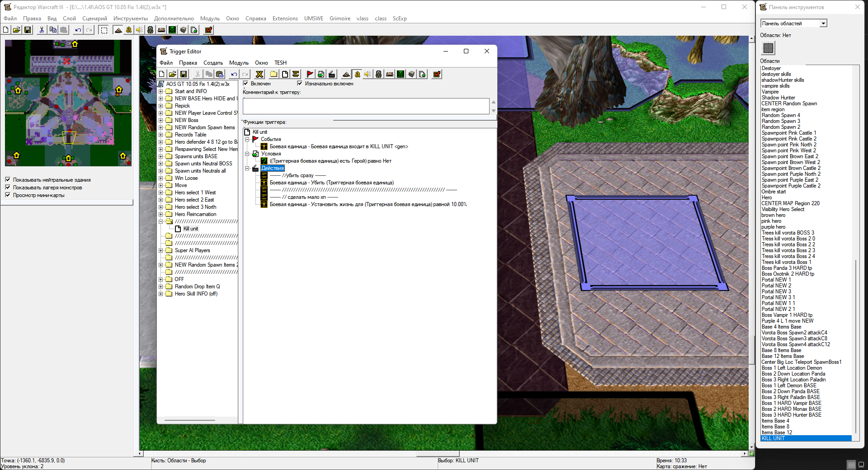
Task: Open the 'Панель областей' dropdown
Action: [794, 23]
